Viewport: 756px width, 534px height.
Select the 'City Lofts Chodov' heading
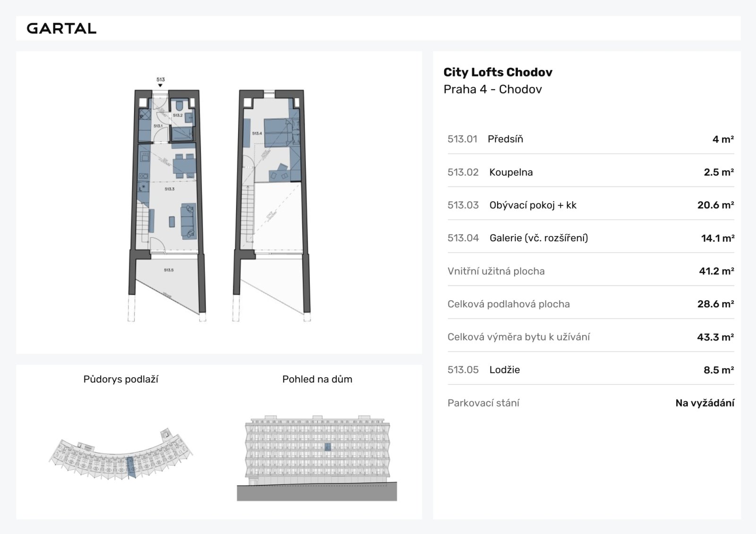(x=498, y=72)
